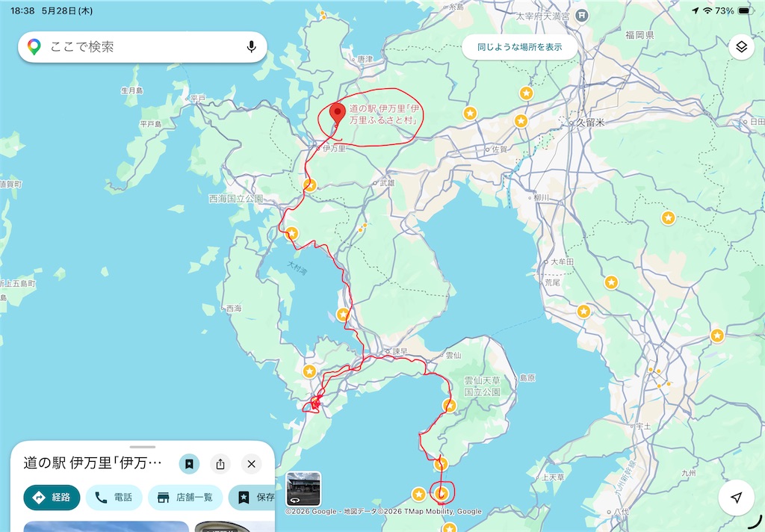The image size is (765, 532).
Task: Tap the 保存 save button
Action: pos(252,498)
